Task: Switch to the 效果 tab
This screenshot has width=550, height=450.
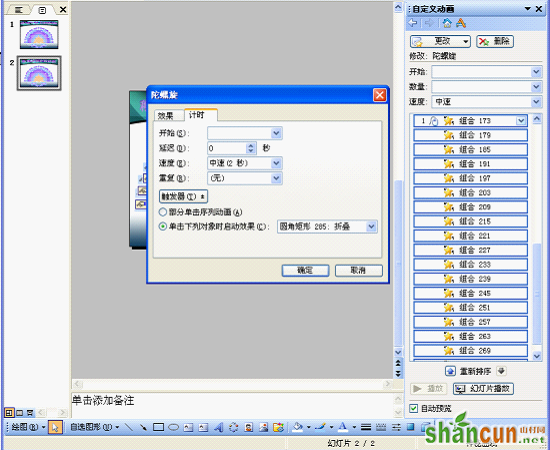Action: [x=166, y=115]
